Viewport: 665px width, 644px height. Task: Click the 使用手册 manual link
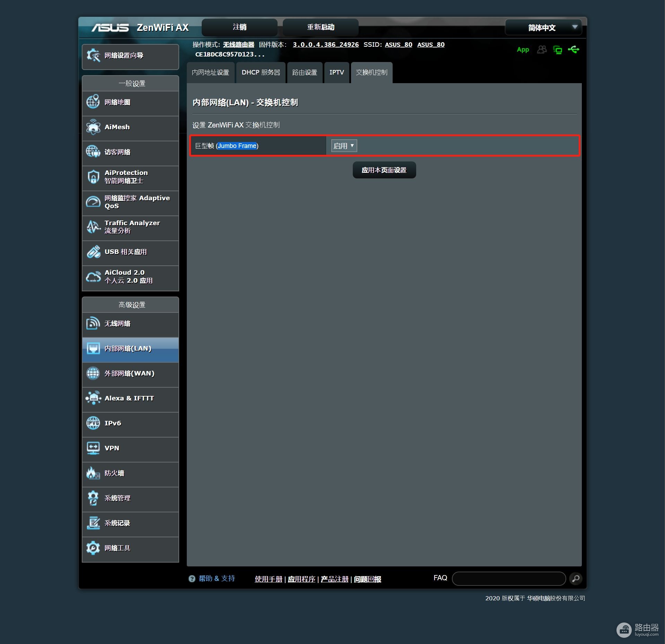268,579
